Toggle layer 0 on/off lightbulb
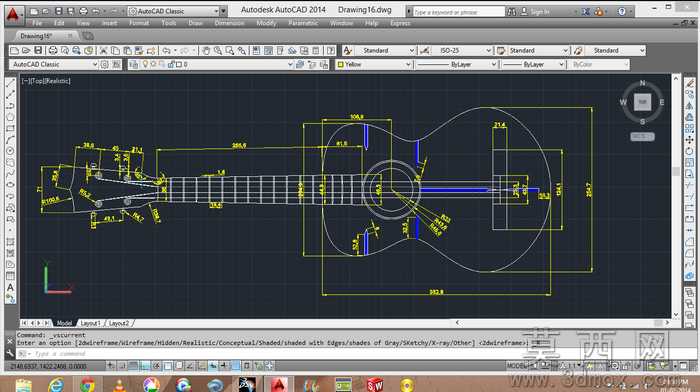This screenshot has height=392, width=700. pyautogui.click(x=145, y=65)
